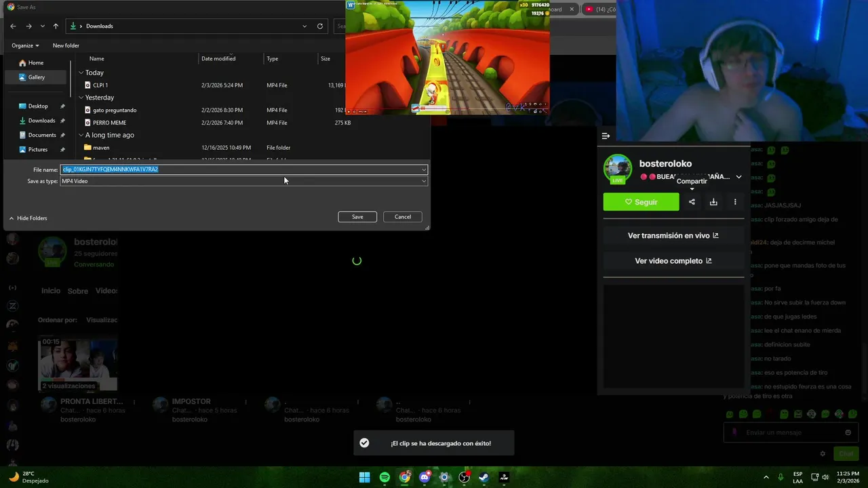Show hidden system tray icons
The width and height of the screenshot is (868, 488).
click(766, 477)
